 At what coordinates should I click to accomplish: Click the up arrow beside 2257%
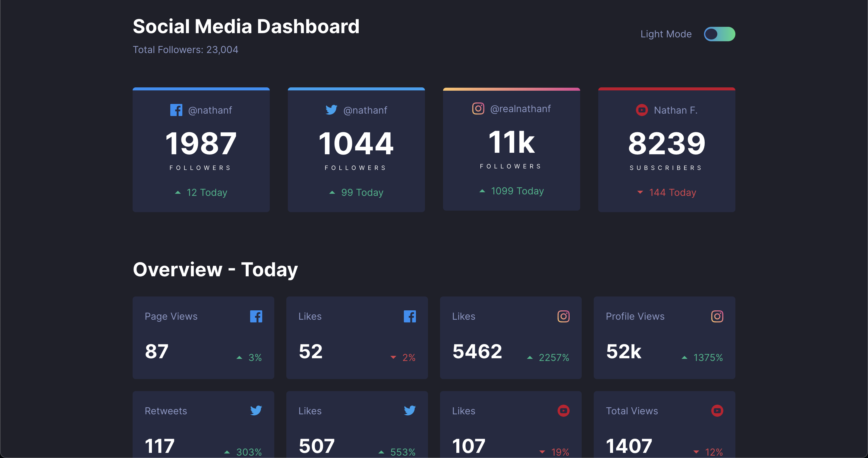(x=530, y=358)
